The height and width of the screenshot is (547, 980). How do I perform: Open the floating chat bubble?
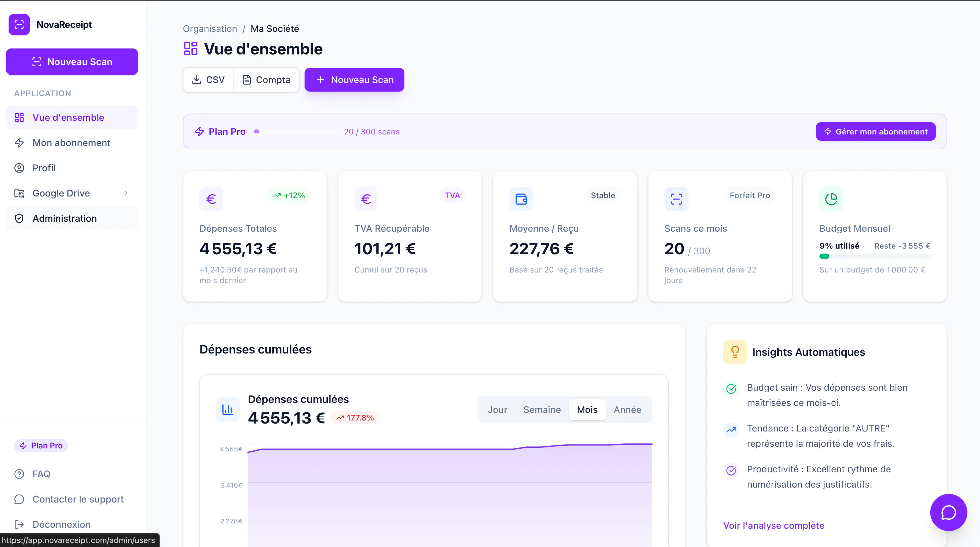click(948, 512)
